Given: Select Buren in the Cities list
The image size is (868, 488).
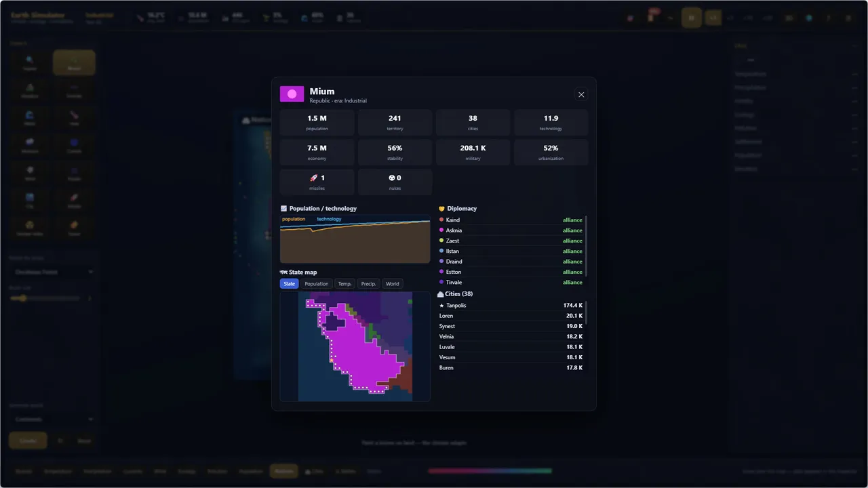Looking at the screenshot, I should click(511, 368).
